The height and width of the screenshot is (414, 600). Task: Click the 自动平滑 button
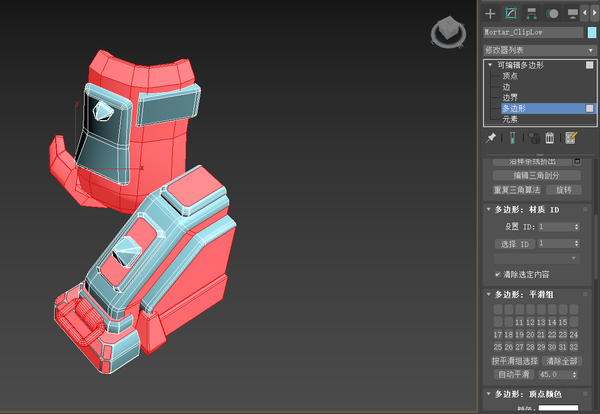514,374
